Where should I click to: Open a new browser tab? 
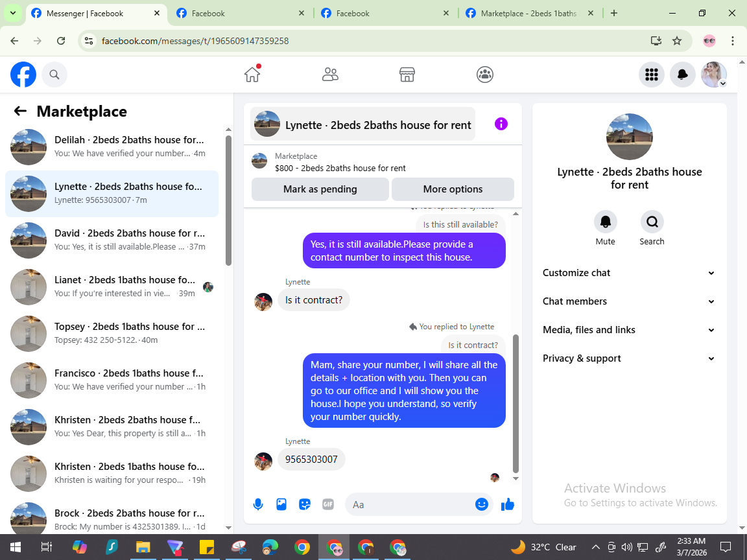[614, 14]
